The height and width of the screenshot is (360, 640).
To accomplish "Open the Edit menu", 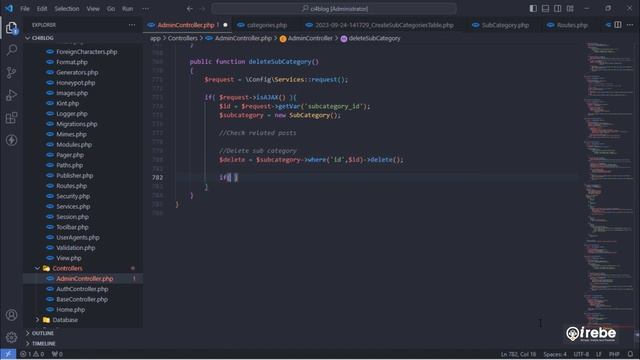I will tap(42, 9).
